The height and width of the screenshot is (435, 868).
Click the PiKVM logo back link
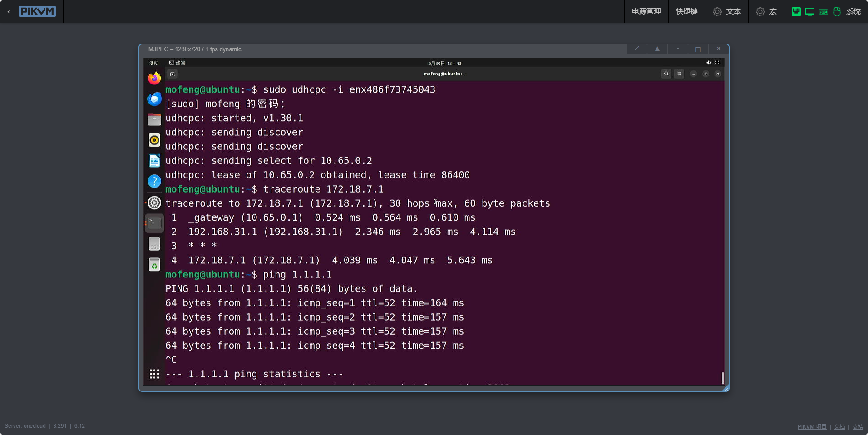31,11
